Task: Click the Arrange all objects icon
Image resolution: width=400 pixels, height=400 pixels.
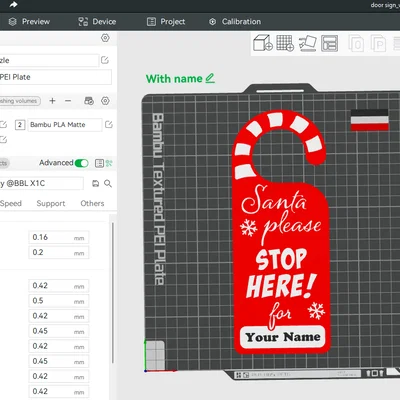Action: pos(330,43)
